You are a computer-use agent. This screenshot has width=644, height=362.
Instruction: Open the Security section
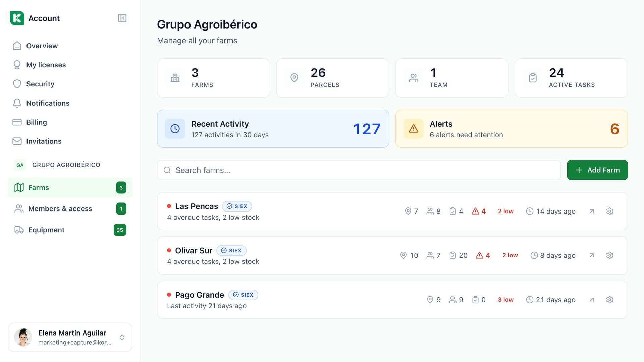34,84
